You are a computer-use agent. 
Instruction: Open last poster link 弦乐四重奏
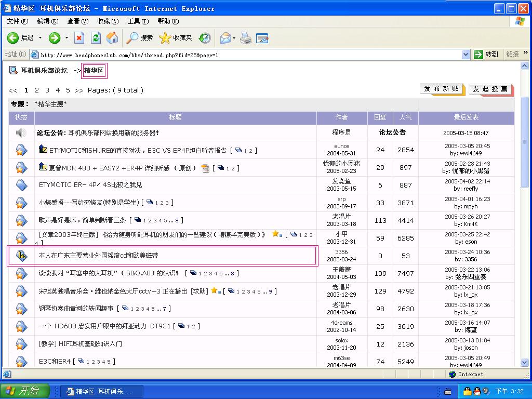coord(471,277)
